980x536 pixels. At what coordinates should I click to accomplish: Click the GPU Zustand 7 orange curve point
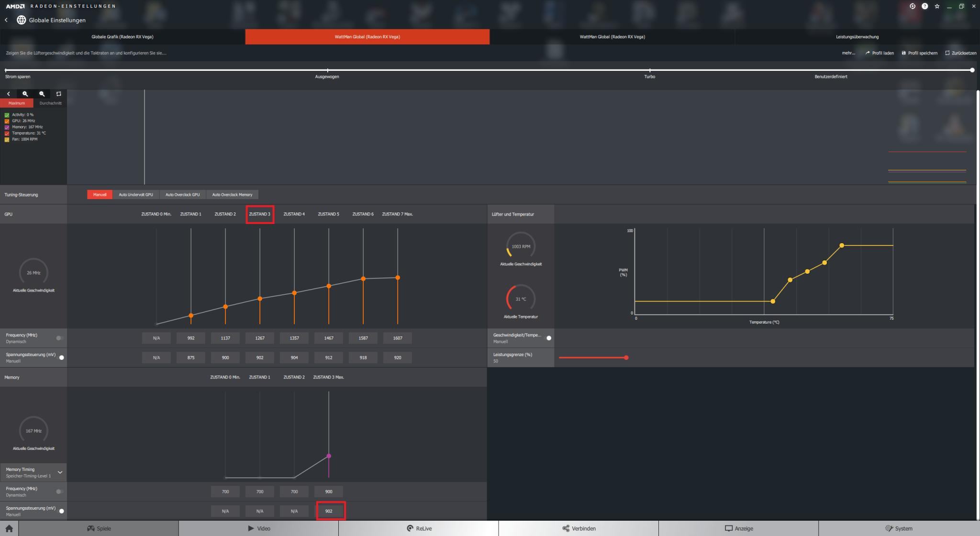coord(398,278)
